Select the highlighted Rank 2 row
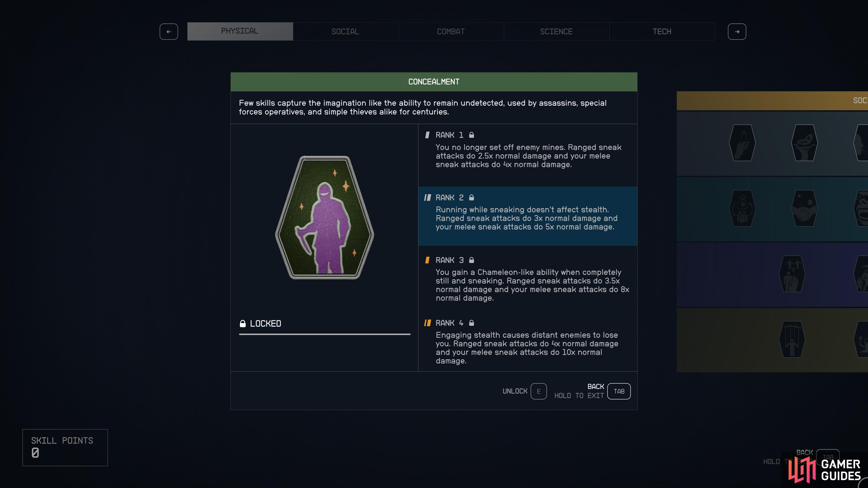868x488 pixels. (x=528, y=216)
